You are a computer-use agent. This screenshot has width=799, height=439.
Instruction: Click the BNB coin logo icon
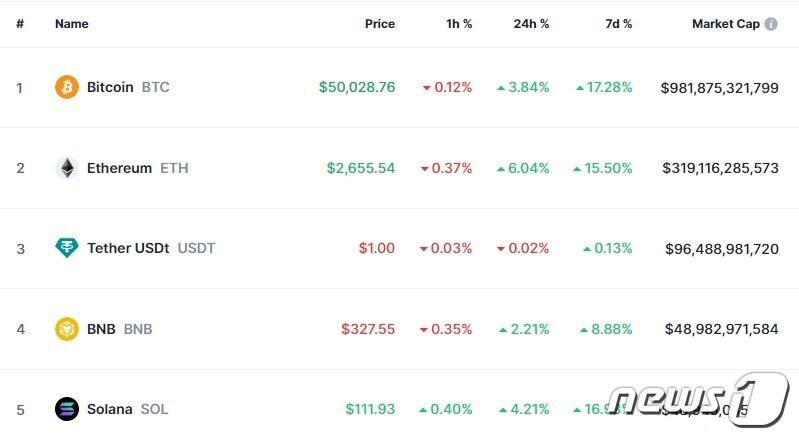(x=67, y=328)
